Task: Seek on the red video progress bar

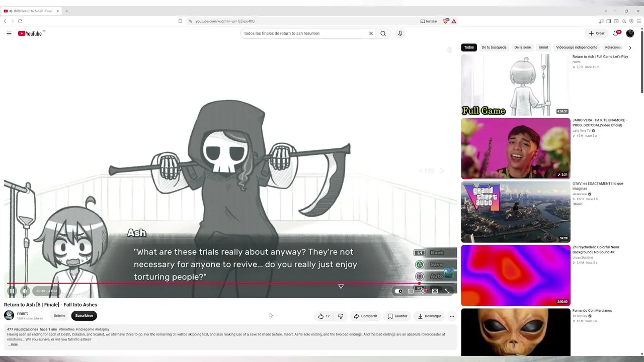Action: point(231,284)
